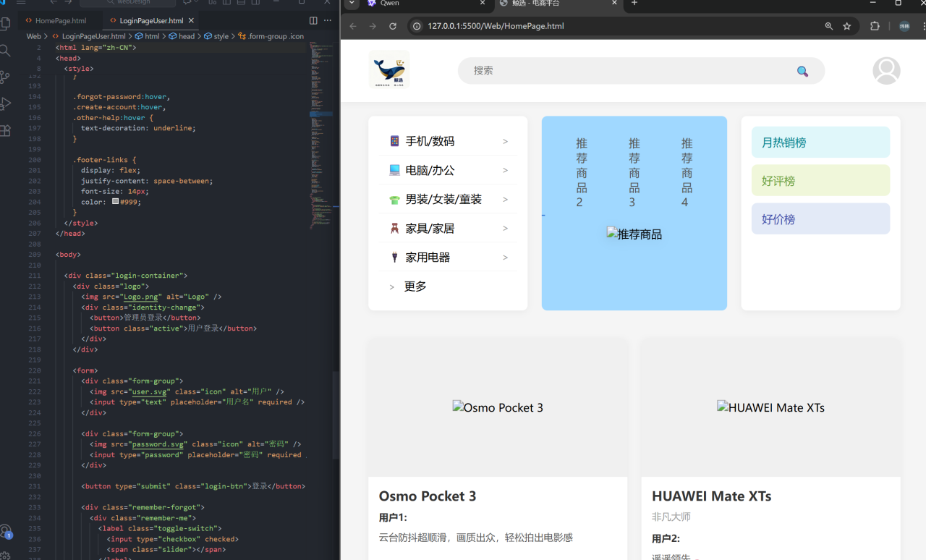
Task: Click the 手机/数码 phone icon
Action: pos(394,141)
